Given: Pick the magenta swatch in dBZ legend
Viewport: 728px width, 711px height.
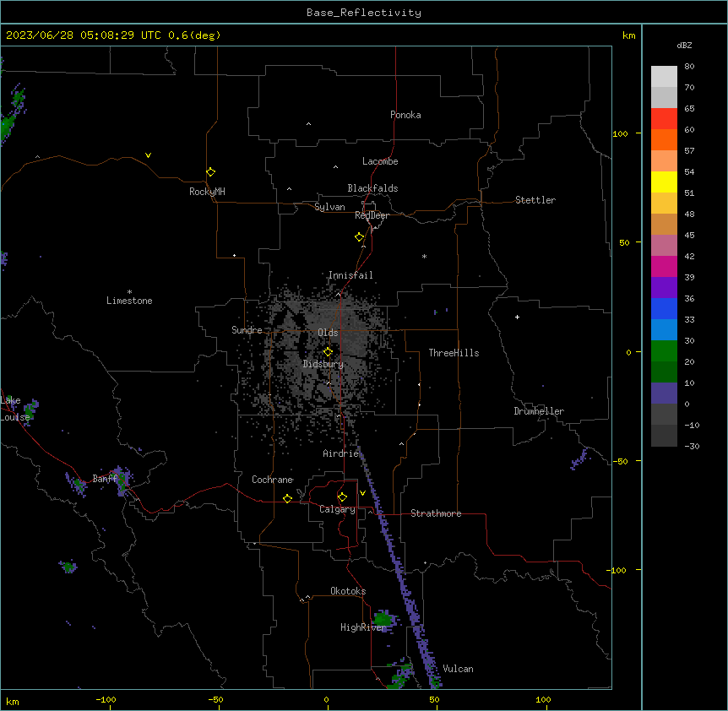Looking at the screenshot, I should (664, 266).
